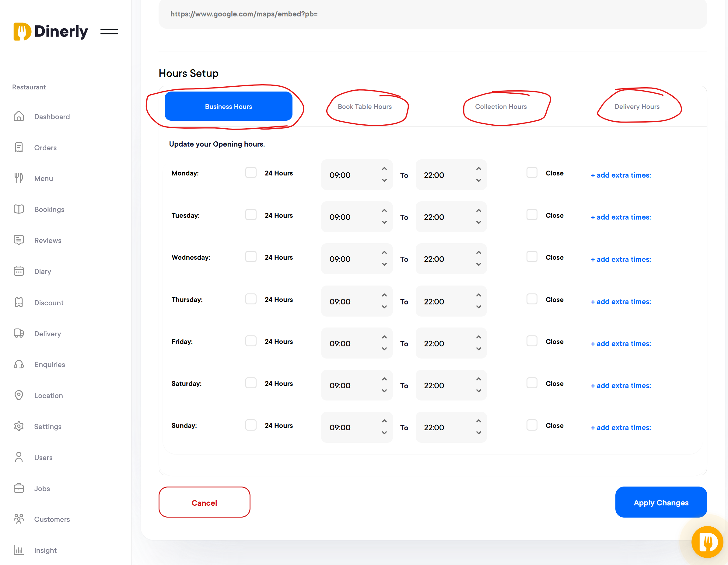
Task: Increase Tuesday closing time with up arrow
Action: pos(479,211)
